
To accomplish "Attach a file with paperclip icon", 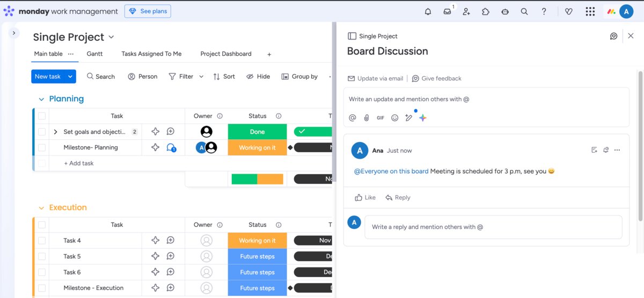I will (x=367, y=118).
